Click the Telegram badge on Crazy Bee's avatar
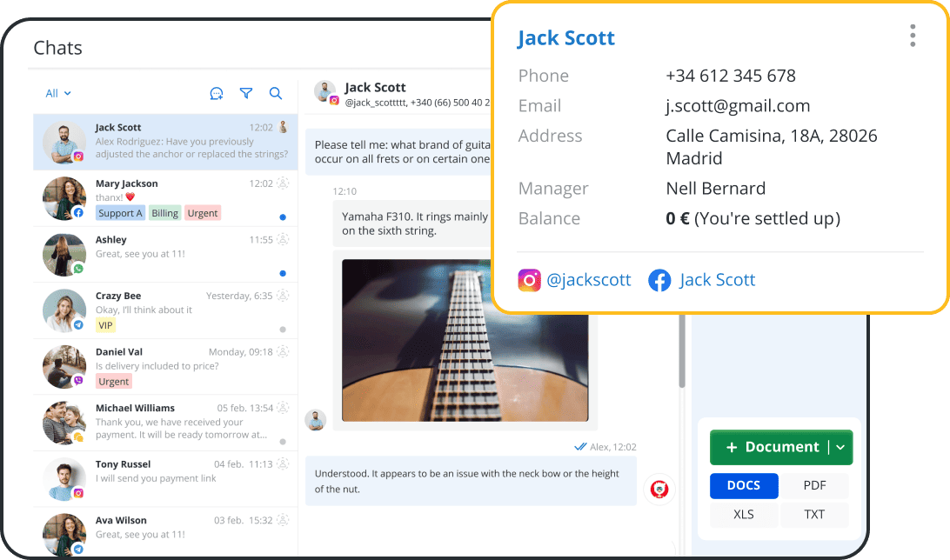Image resolution: width=950 pixels, height=560 pixels. (x=78, y=323)
